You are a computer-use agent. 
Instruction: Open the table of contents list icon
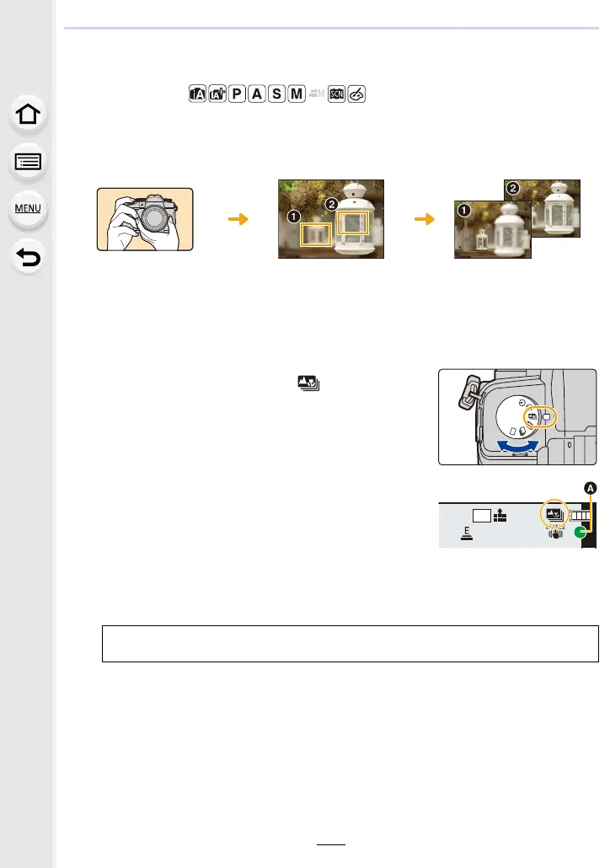pyautogui.click(x=28, y=162)
